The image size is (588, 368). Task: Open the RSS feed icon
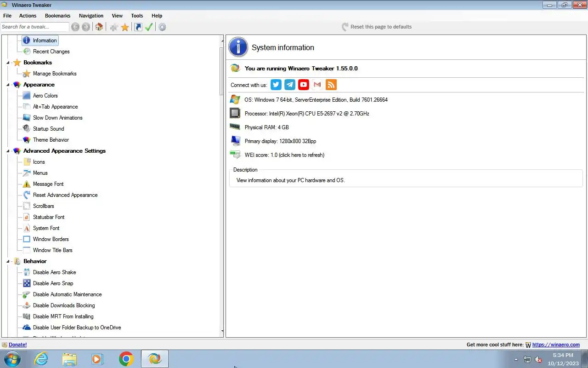331,85
